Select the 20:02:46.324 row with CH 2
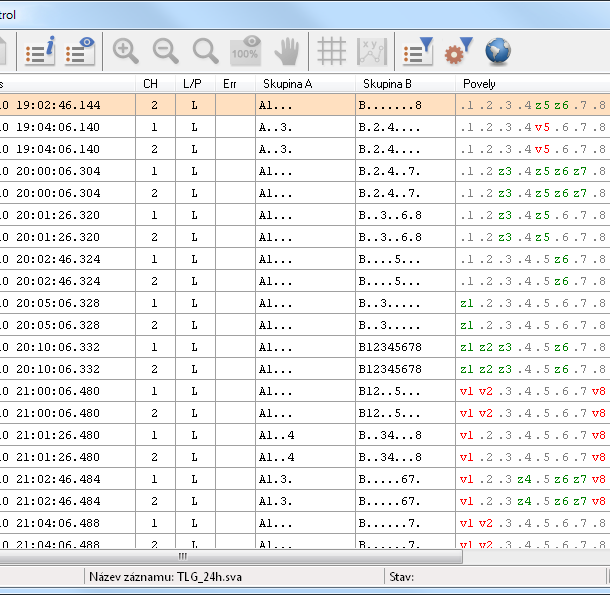The image size is (610, 595). 305,281
